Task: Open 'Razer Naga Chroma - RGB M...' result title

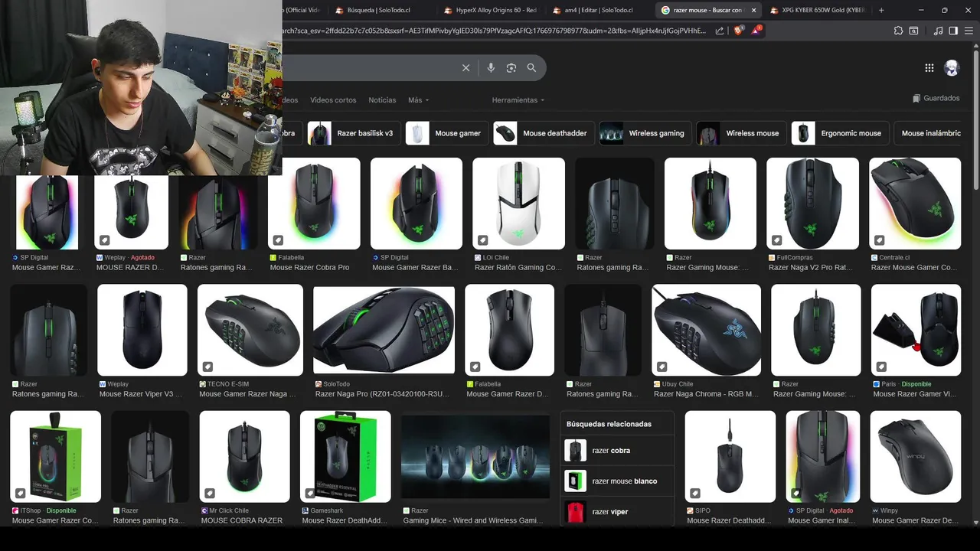Action: click(x=706, y=394)
